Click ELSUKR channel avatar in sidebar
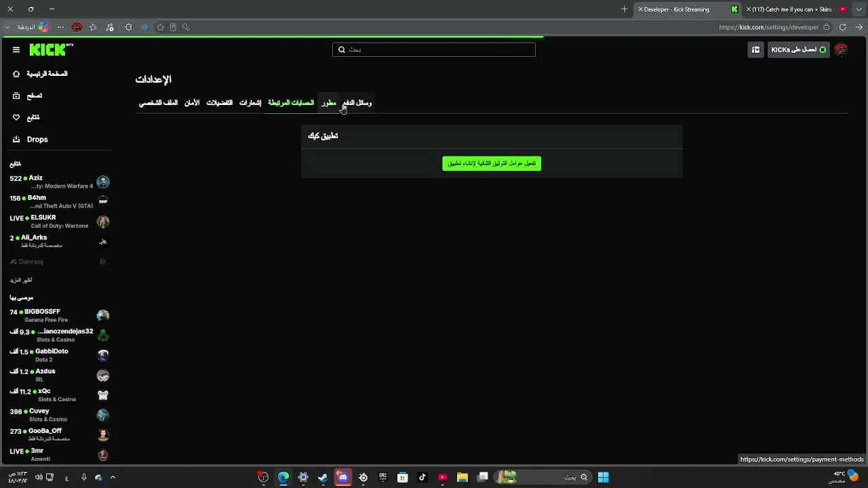Screen dimensions: 868x488 pyautogui.click(x=103, y=222)
